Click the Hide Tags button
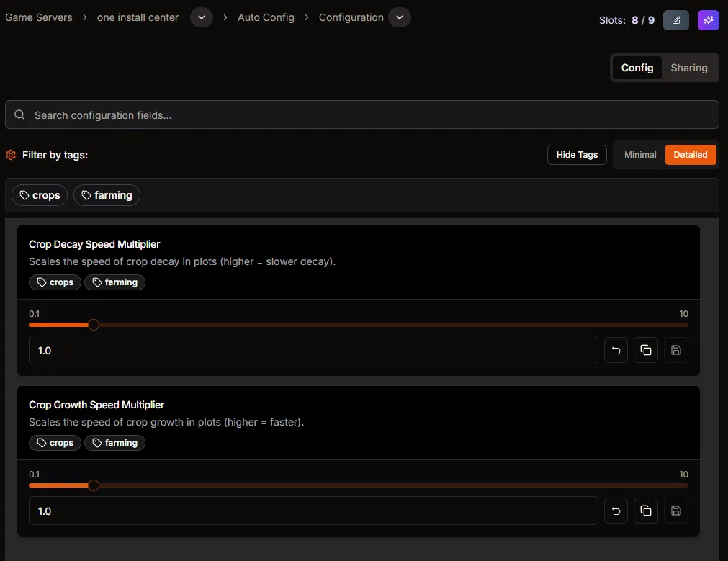The height and width of the screenshot is (561, 728). click(577, 155)
